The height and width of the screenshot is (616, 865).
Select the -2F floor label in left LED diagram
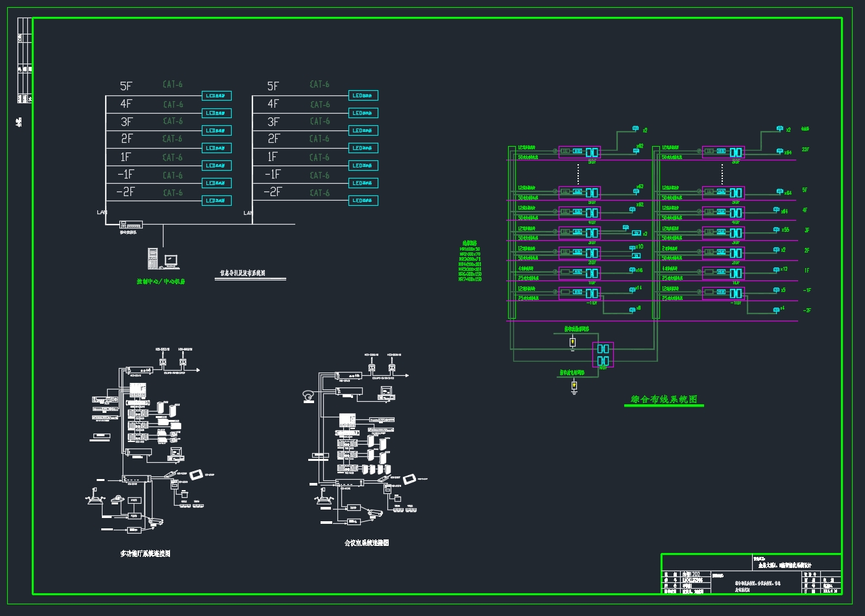(125, 192)
